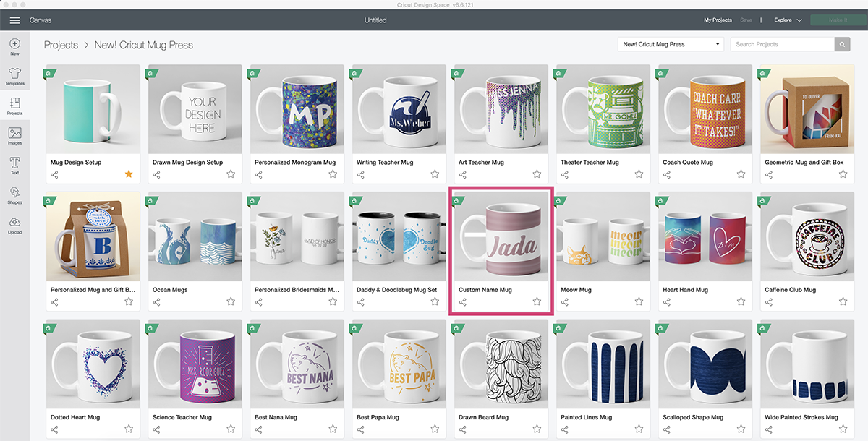
Task: Click the Heart Hand Mug title text
Action: [x=685, y=290]
